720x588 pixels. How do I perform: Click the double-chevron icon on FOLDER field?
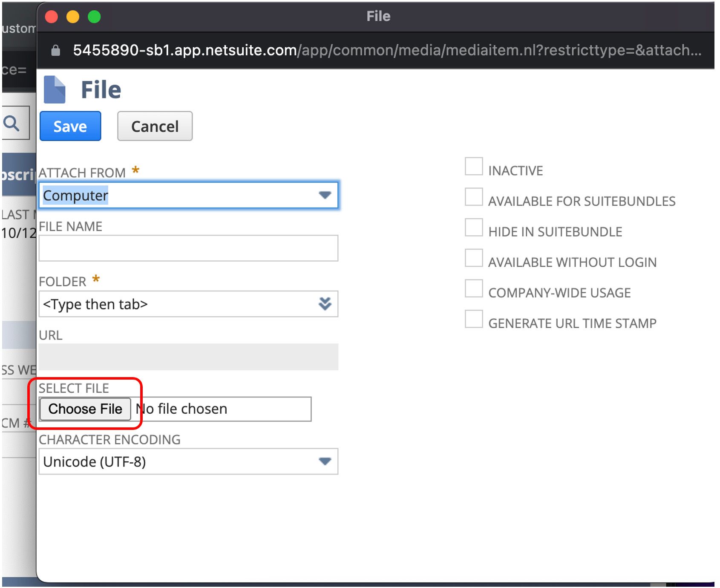pos(325,304)
